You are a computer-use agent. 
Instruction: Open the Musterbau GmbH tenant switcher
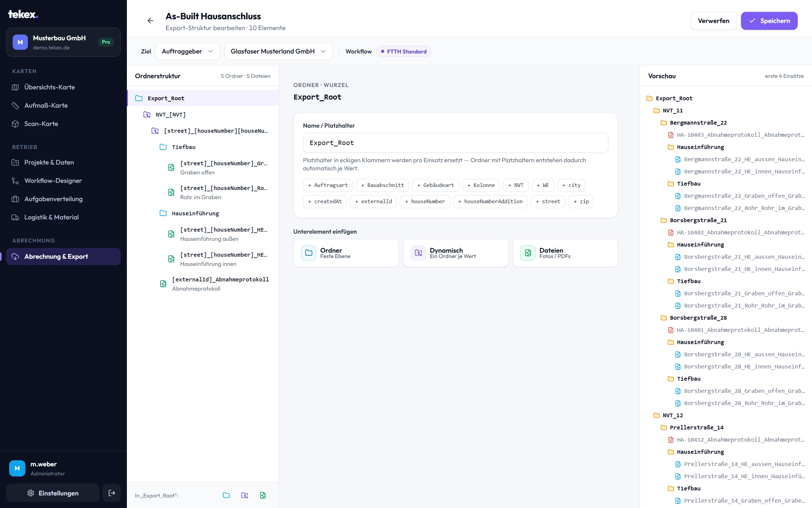pyautogui.click(x=63, y=42)
